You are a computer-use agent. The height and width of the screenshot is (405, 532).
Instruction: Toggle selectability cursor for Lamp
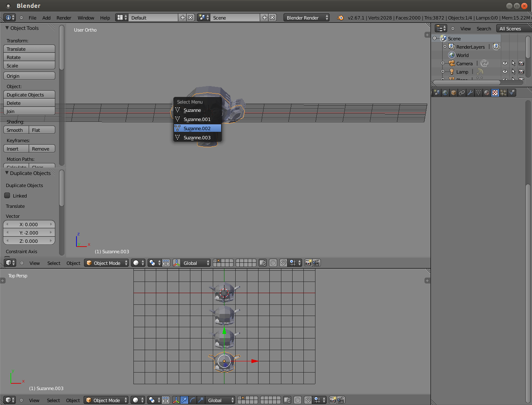click(x=513, y=72)
